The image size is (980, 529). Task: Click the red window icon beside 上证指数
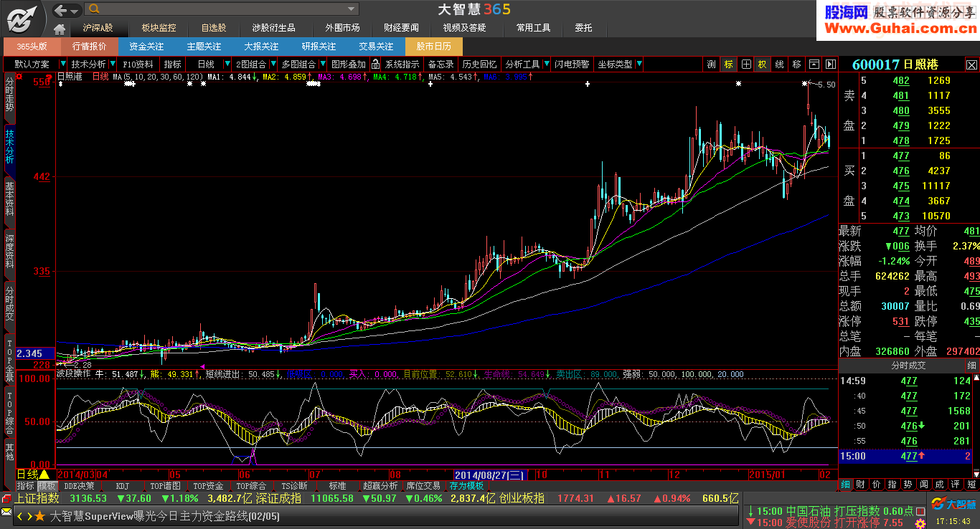[x=6, y=497]
